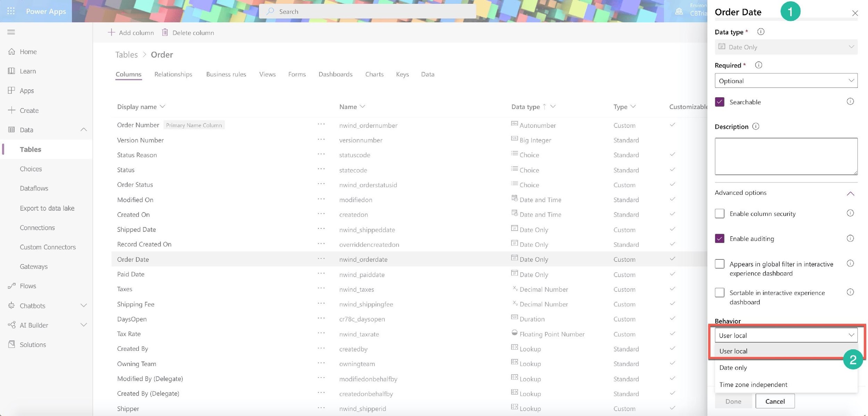Open the Required field dropdown
Screen dimensions: 868x416
click(785, 80)
